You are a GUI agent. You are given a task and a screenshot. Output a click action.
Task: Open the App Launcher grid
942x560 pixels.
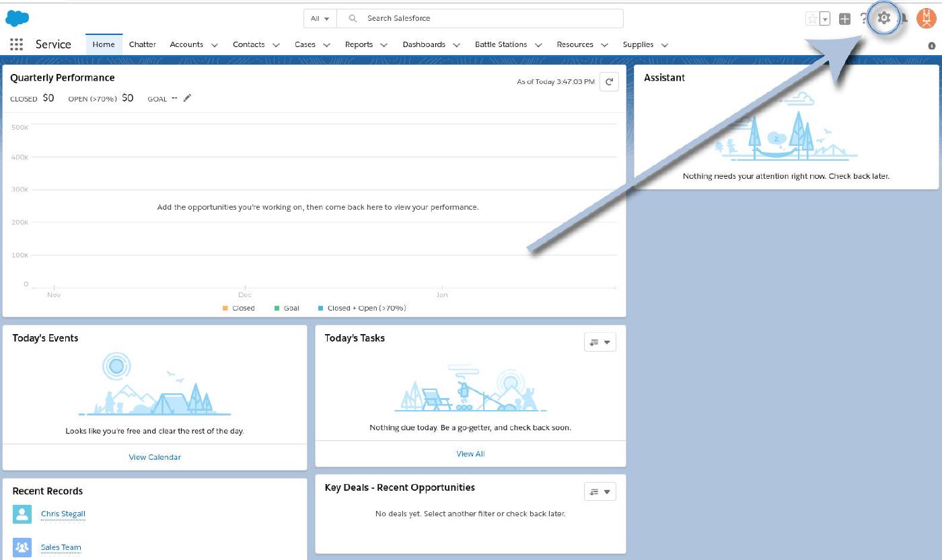coord(17,44)
